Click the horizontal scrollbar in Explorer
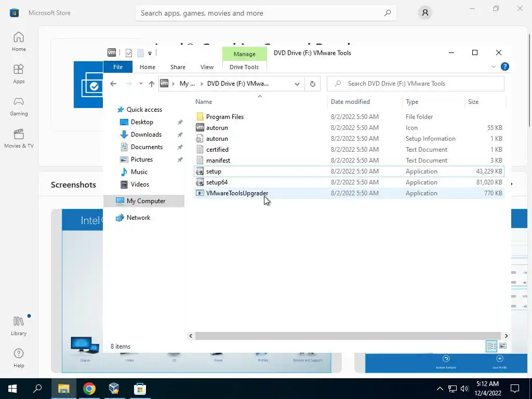Image resolution: width=532 pixels, height=399 pixels. (x=348, y=336)
